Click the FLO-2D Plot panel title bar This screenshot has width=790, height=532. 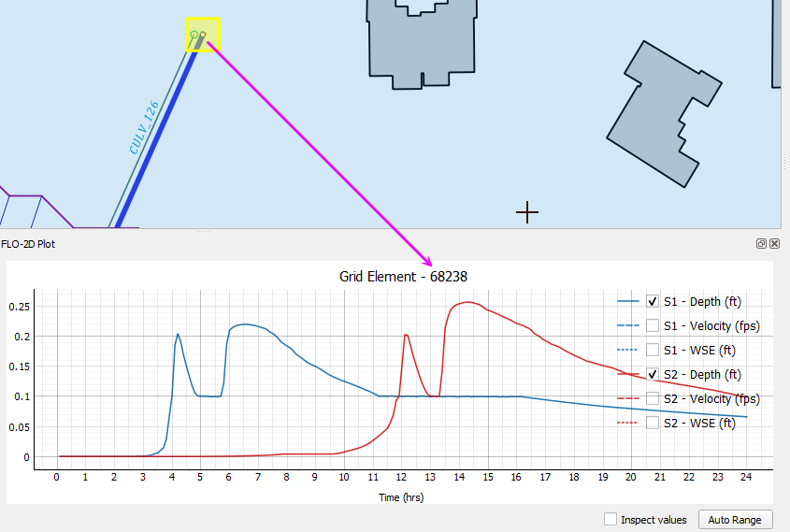click(x=280, y=244)
